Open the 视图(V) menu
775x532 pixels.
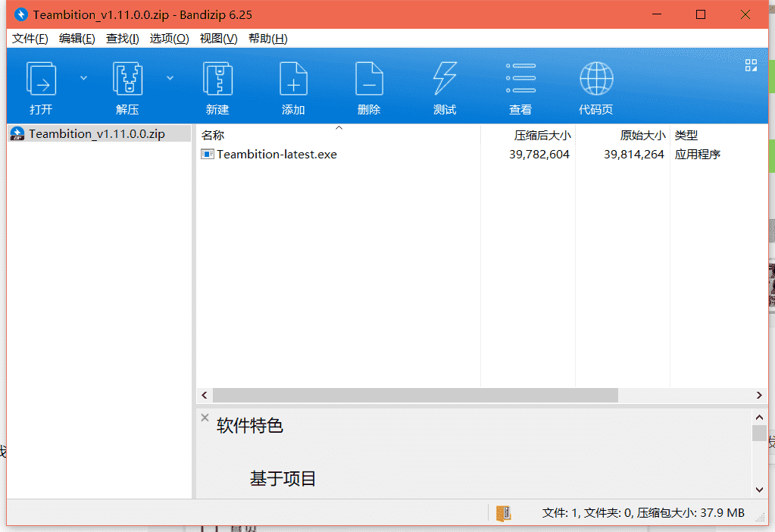[x=218, y=39]
